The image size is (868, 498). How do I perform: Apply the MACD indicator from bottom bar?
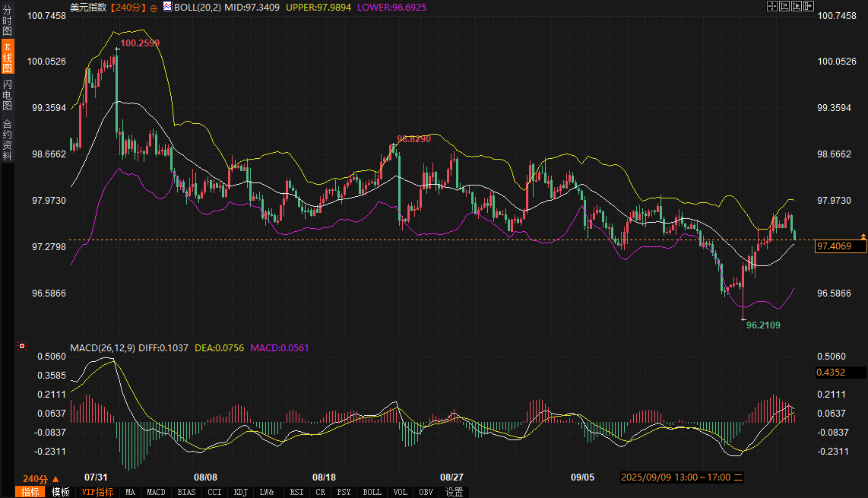coord(156,492)
